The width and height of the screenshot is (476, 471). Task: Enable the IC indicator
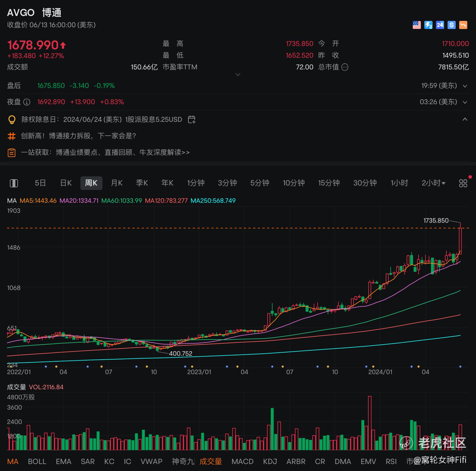click(x=127, y=461)
